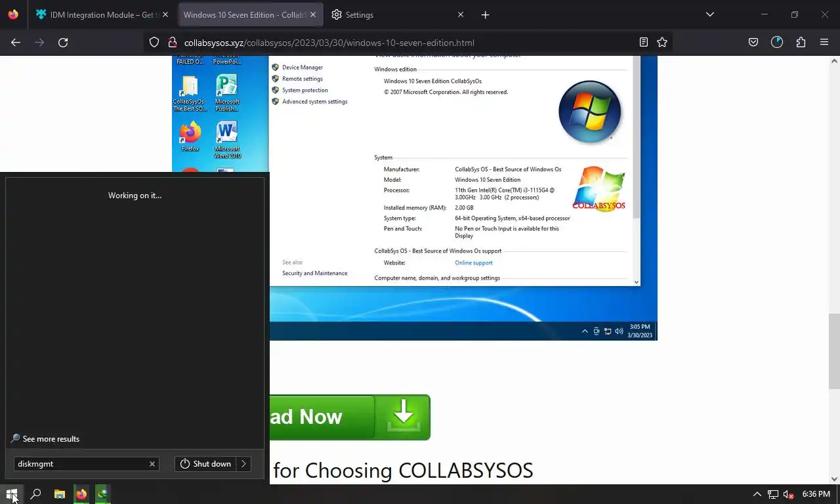Launch File Explorer from taskbar
Viewport: 840px width, 504px height.
60,494
